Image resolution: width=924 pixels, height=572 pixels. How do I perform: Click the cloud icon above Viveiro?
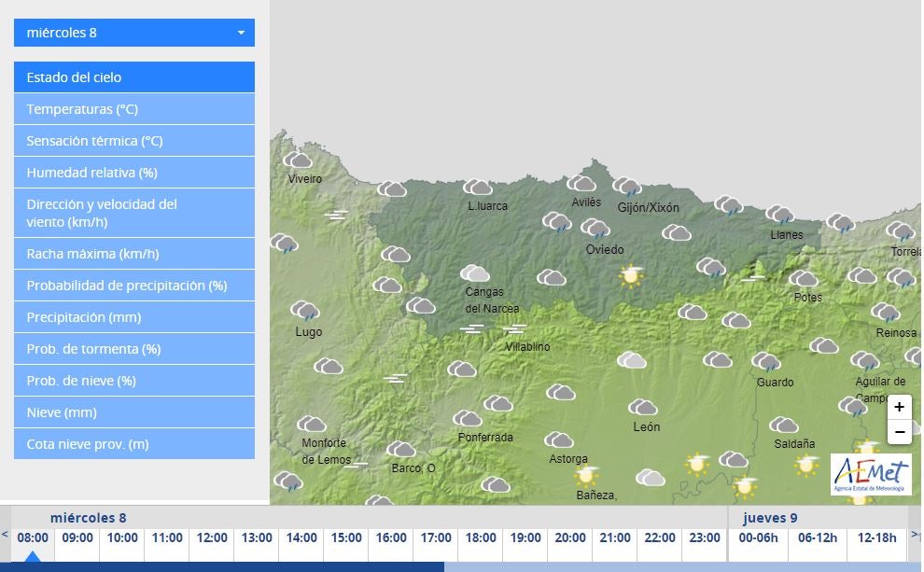[298, 160]
